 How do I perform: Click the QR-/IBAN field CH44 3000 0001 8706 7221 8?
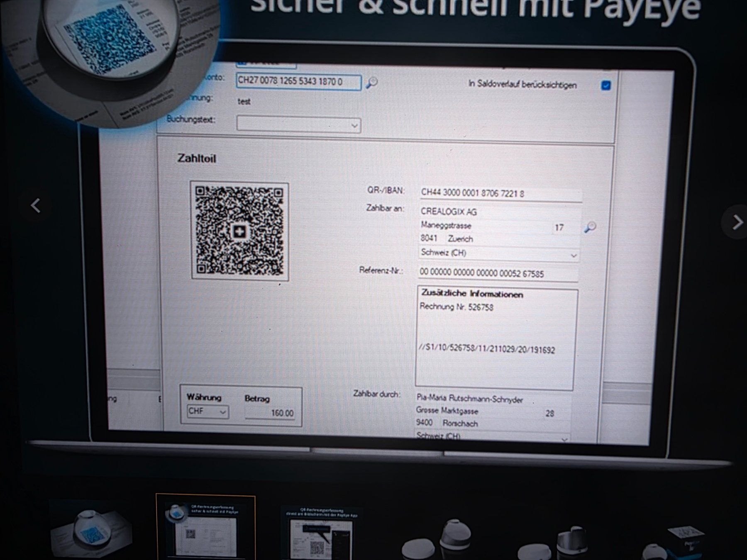(x=500, y=193)
